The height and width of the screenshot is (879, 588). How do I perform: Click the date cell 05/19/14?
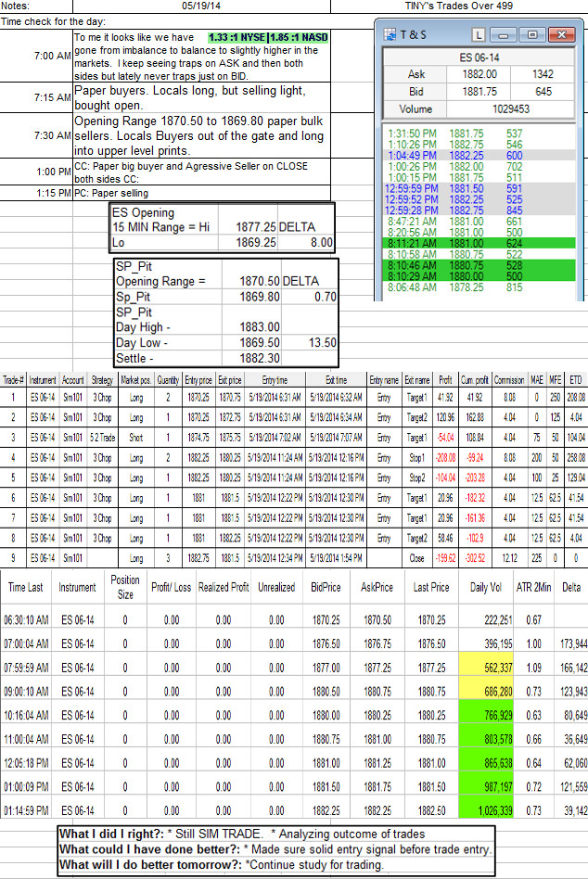click(x=201, y=6)
